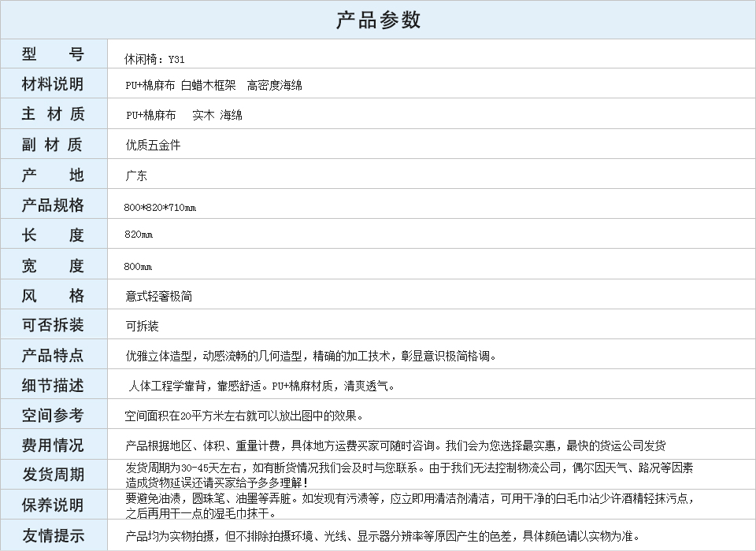Click the value 意式轻奢极简
Image resolution: width=756 pixels, height=551 pixels.
(158, 296)
